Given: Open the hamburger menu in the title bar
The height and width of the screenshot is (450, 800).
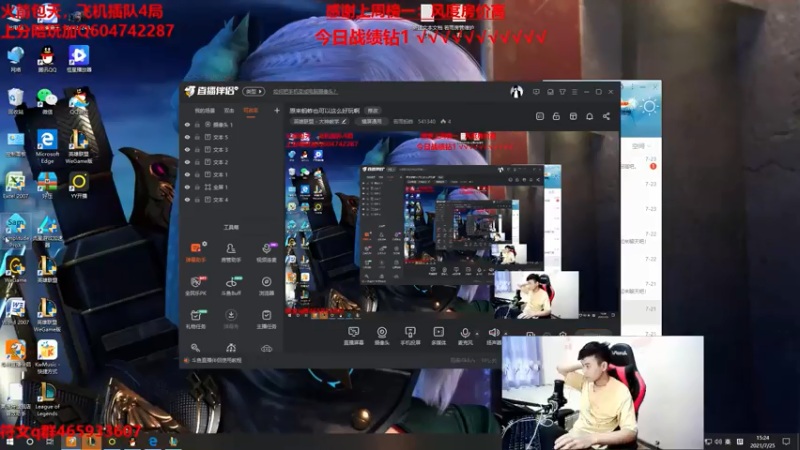Looking at the screenshot, I should pyautogui.click(x=574, y=92).
